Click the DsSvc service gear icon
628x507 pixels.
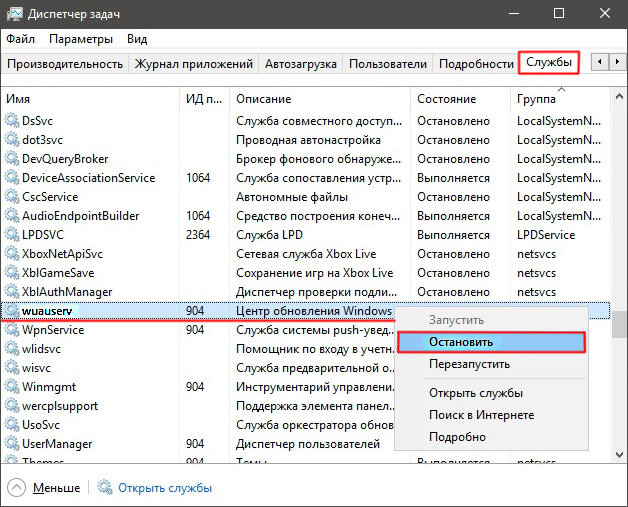(x=12, y=121)
